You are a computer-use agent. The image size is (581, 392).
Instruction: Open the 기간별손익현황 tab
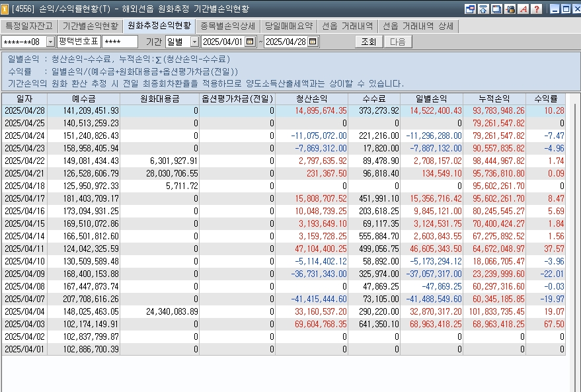pyautogui.click(x=91, y=26)
